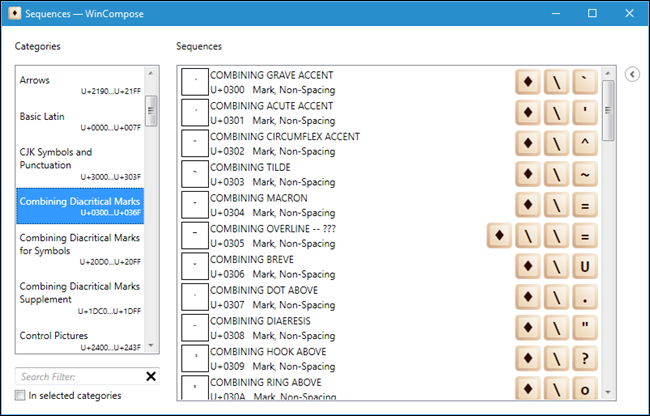Image resolution: width=650 pixels, height=416 pixels.
Task: Collapse side panel with the arrow button
Action: point(631,74)
